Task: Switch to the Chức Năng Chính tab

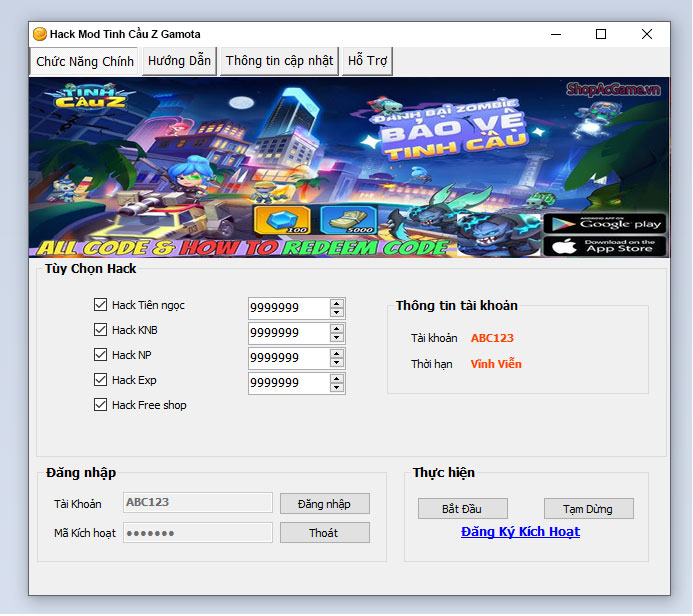Action: pyautogui.click(x=85, y=61)
